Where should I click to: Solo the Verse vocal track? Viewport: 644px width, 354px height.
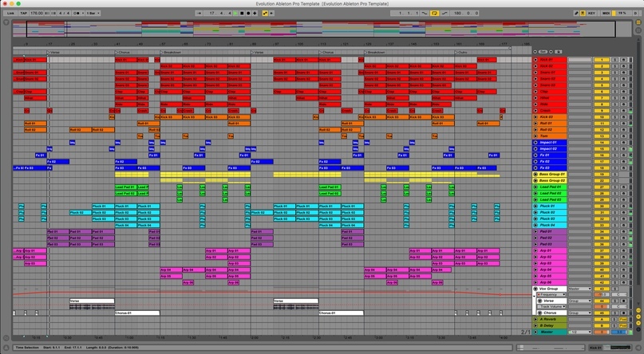click(x=614, y=301)
